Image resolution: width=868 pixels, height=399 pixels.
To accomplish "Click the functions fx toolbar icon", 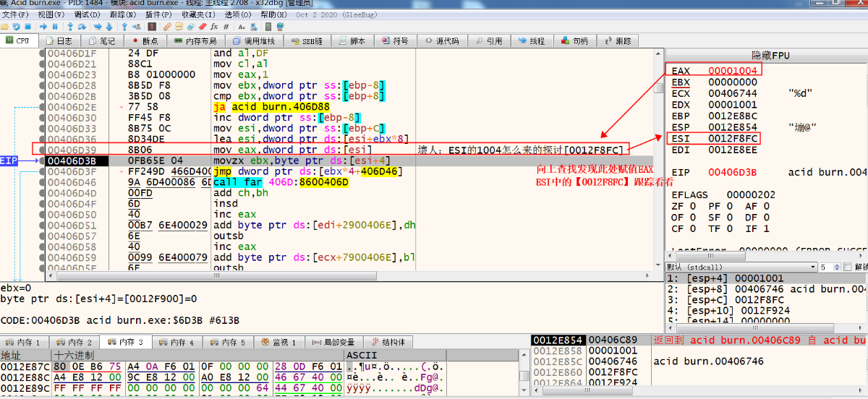I will tap(214, 26).
